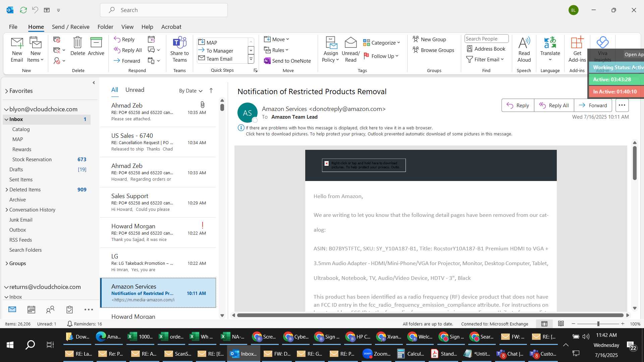Open the Assign Policy dropdown

coord(331,49)
